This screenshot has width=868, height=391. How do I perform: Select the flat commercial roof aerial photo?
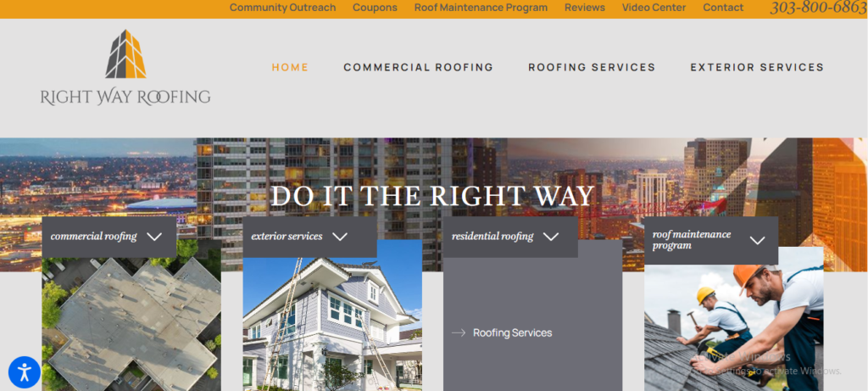coord(131,325)
